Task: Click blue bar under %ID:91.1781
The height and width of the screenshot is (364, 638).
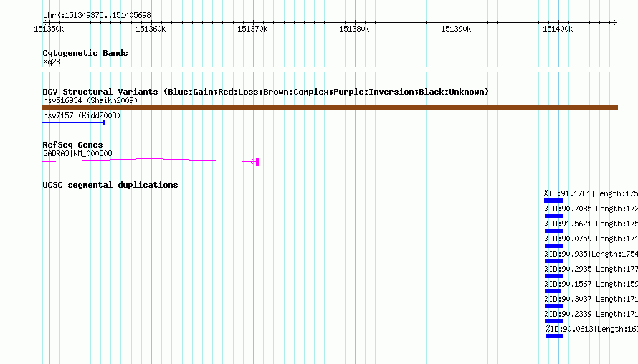Action: [x=554, y=201]
